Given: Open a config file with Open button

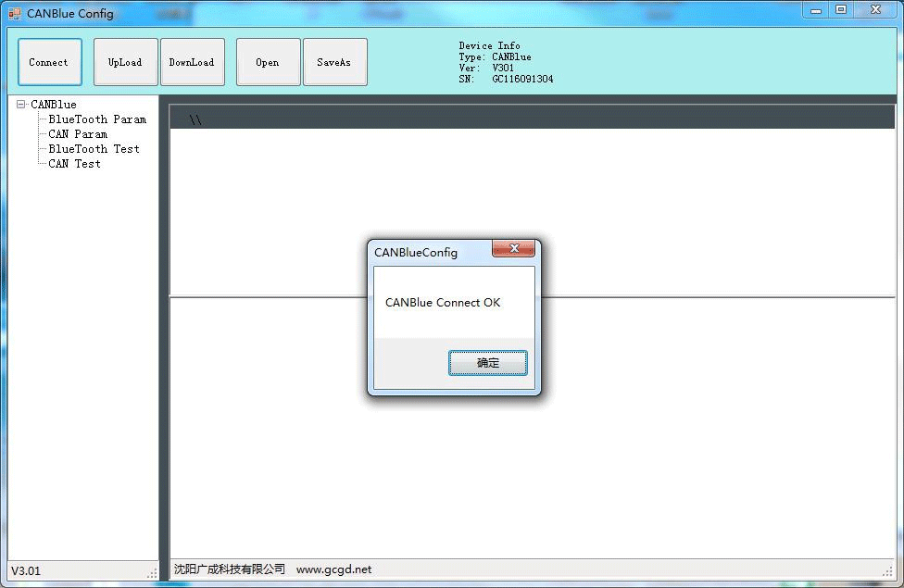Looking at the screenshot, I should pos(268,62).
